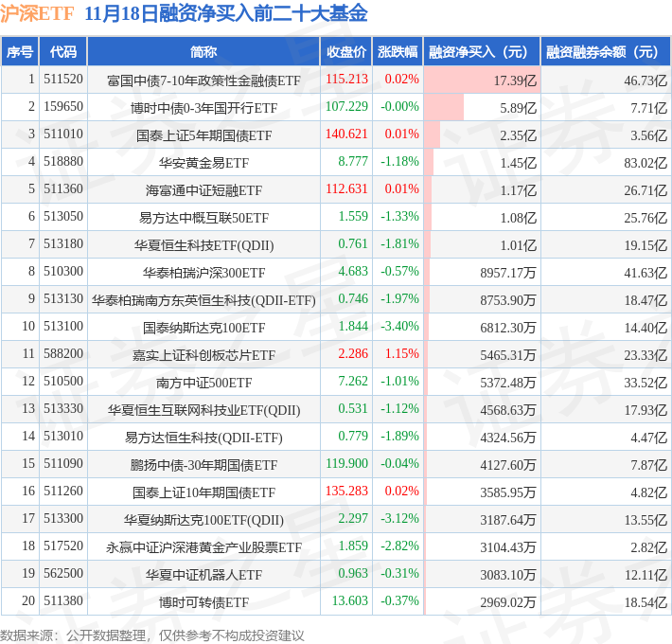The width and height of the screenshot is (672, 644).
Task: Select 永赢中证沪深港黄金产业股票ETF name
Action: tap(203, 547)
